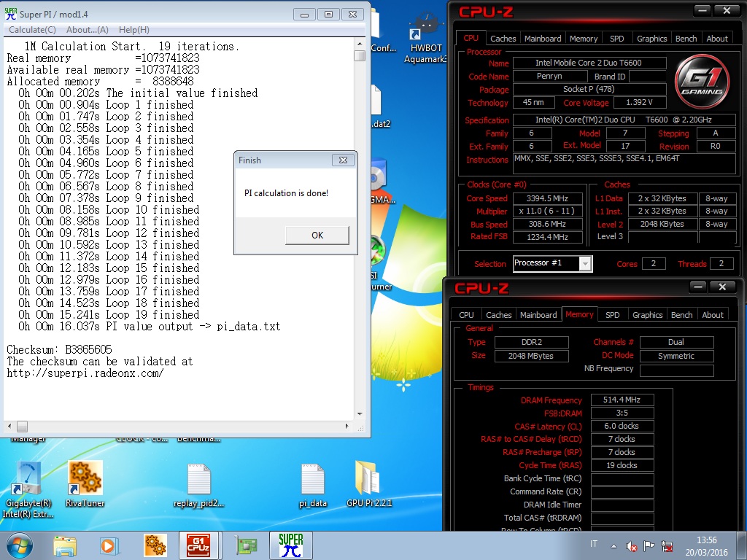The width and height of the screenshot is (747, 560).
Task: Switch to Bench tab in upper CPU-Z window
Action: pos(686,39)
